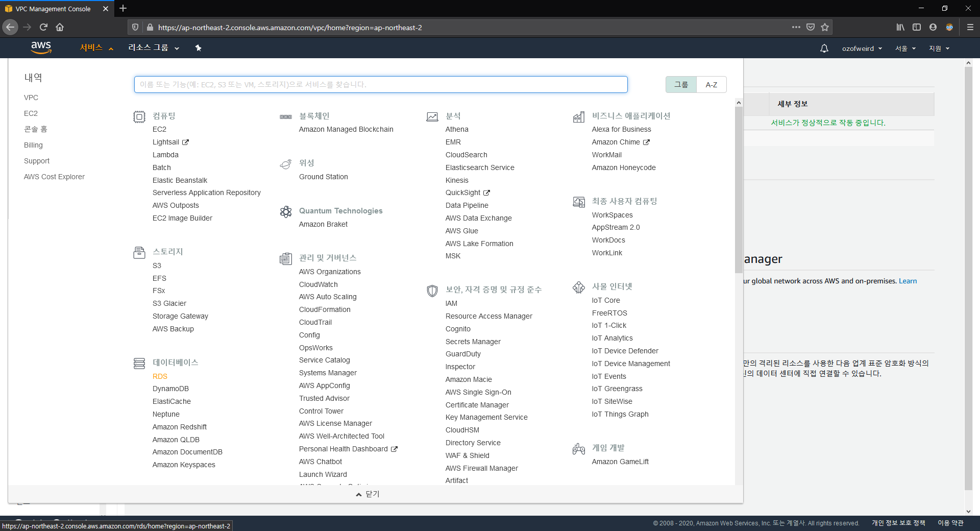Viewport: 980px width, 531px height.
Task: Click the services panel scrollbar
Action: 739,189
